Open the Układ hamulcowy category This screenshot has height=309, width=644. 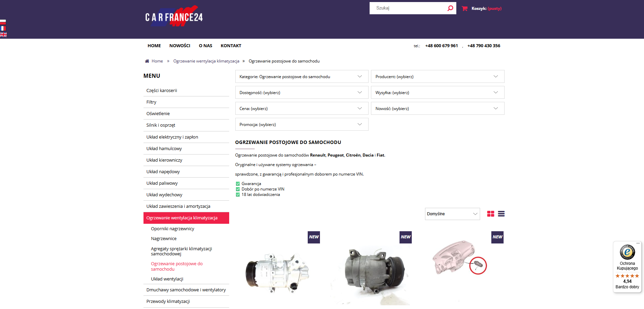(164, 149)
